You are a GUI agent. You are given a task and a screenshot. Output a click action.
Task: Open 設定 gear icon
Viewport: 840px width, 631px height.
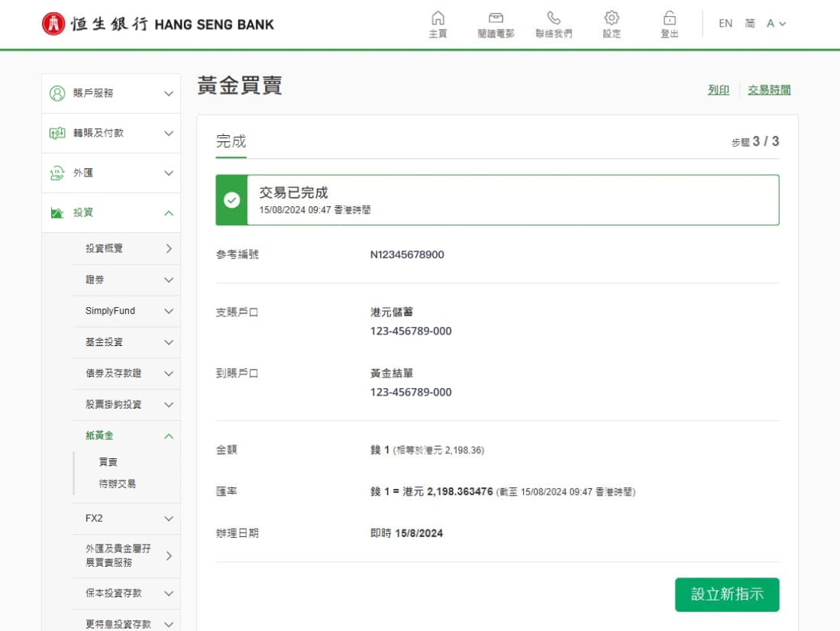point(612,18)
